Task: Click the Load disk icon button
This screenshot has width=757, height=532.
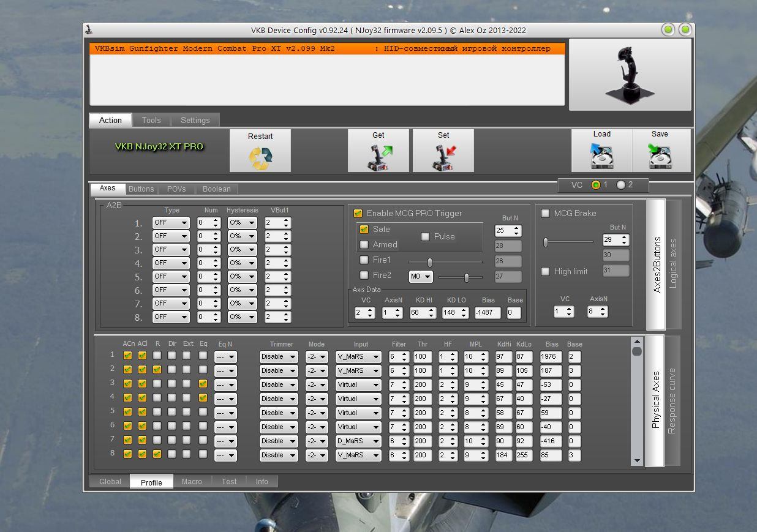Action: click(x=602, y=151)
